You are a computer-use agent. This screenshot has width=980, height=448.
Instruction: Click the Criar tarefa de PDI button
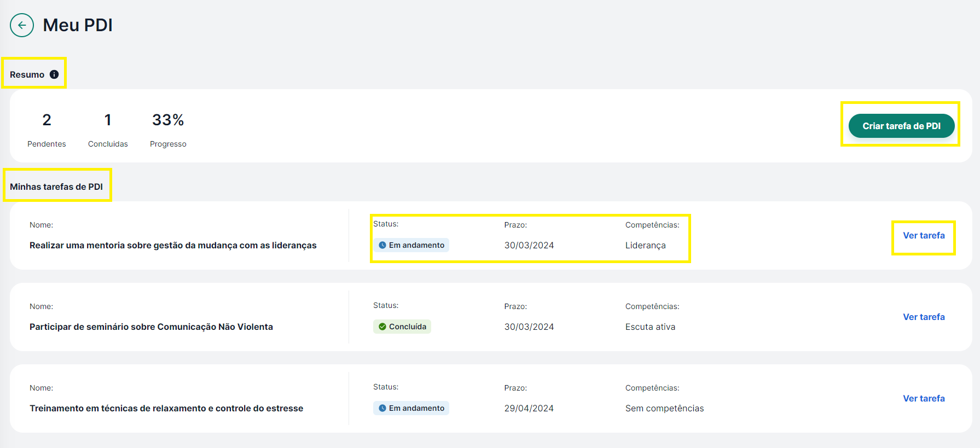901,126
